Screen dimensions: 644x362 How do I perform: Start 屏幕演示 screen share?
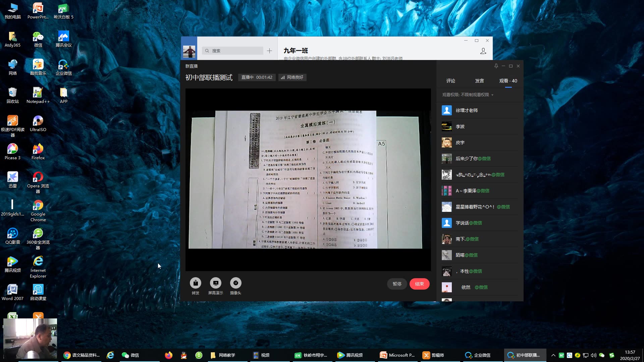[x=216, y=283]
